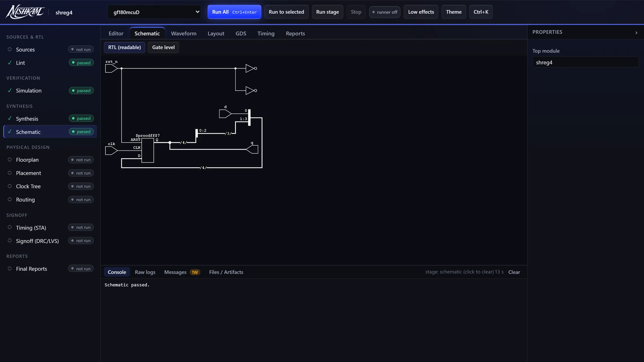
Task: Click the Sources stage status circle
Action: click(x=10, y=49)
